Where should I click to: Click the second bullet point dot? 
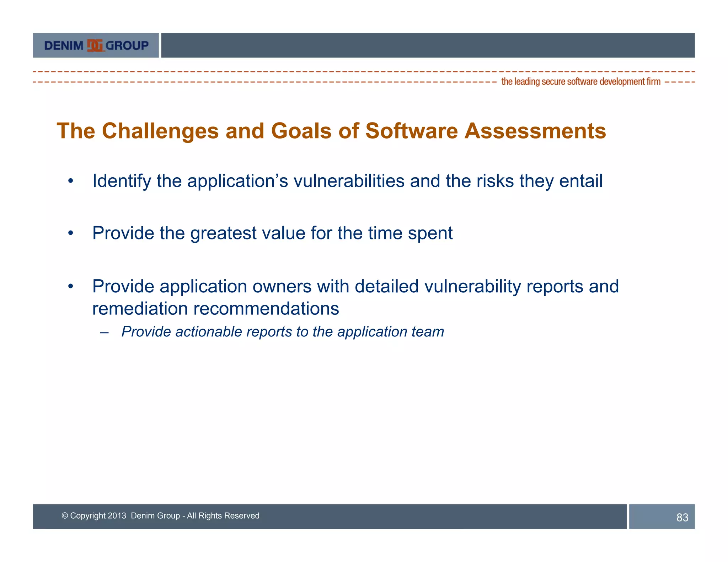pyautogui.click(x=71, y=233)
